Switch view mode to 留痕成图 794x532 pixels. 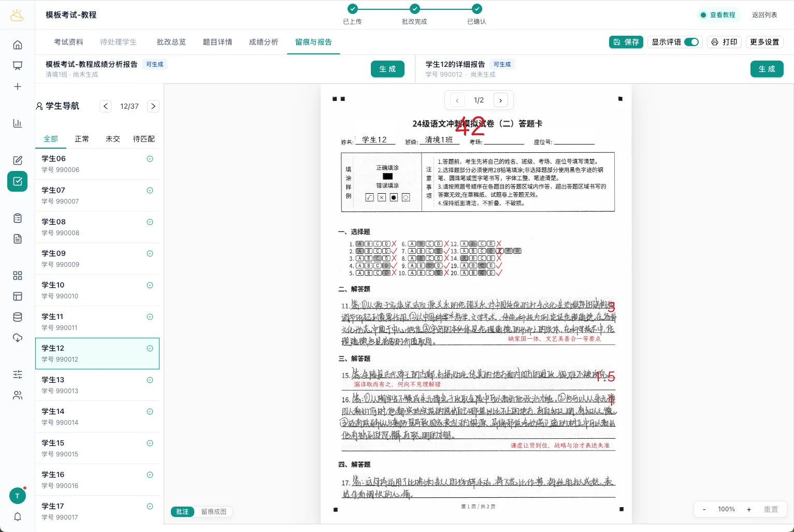214,512
